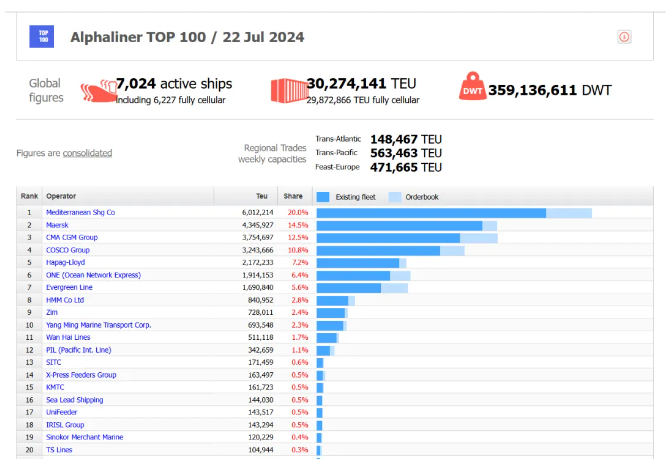Click the red ship icon for active ships
The image size is (672, 472).
[x=98, y=91]
